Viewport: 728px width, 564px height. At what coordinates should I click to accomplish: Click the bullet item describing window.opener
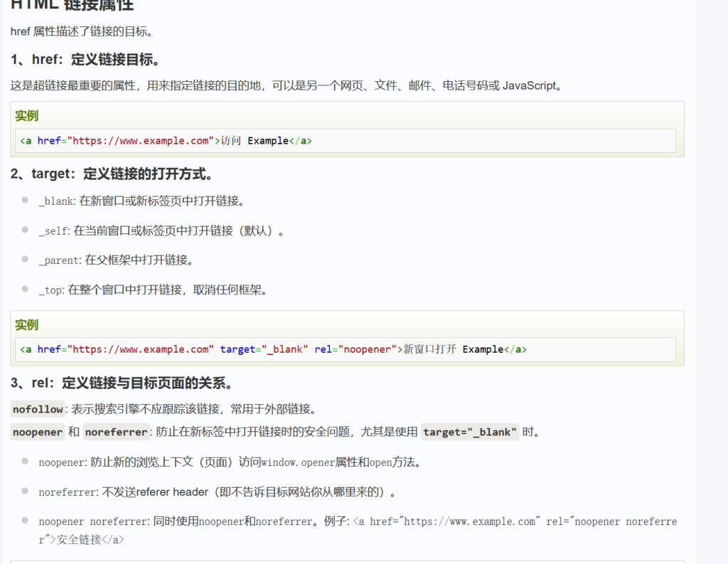[x=230, y=462]
